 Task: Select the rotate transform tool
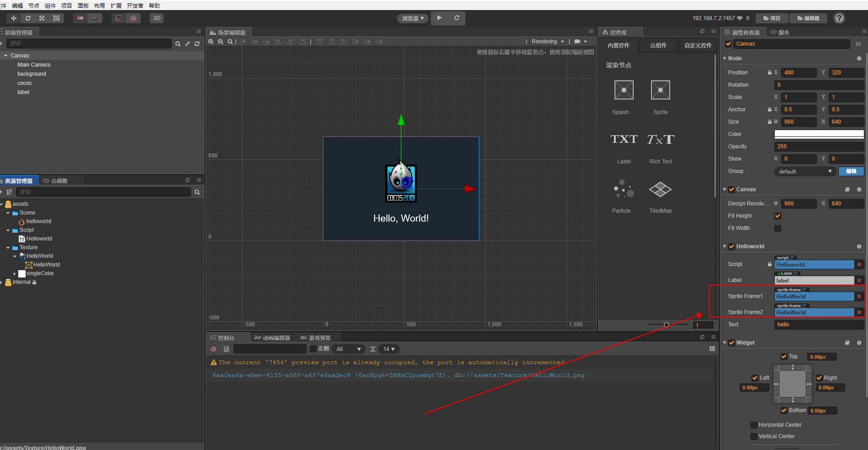[x=28, y=18]
